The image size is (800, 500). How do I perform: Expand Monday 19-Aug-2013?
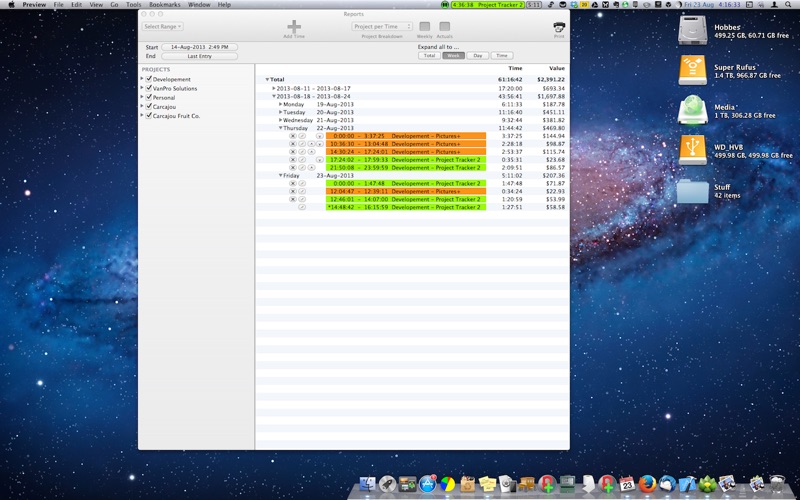tap(280, 104)
